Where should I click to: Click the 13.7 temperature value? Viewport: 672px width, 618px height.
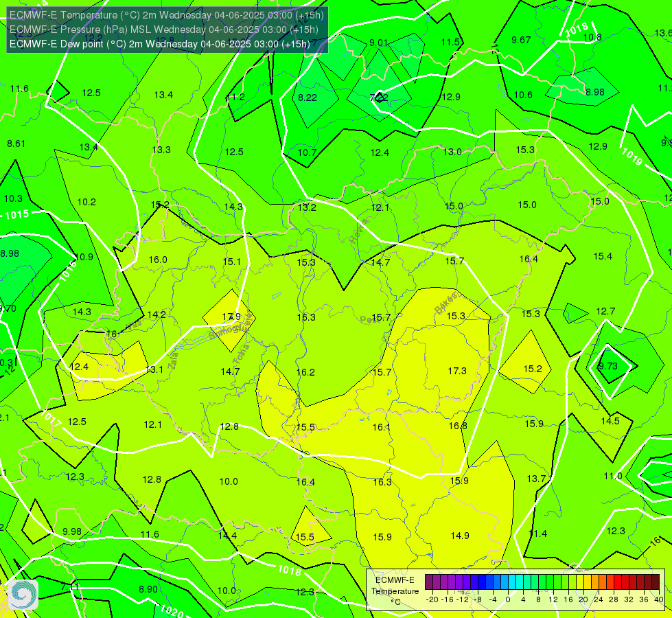(x=535, y=479)
